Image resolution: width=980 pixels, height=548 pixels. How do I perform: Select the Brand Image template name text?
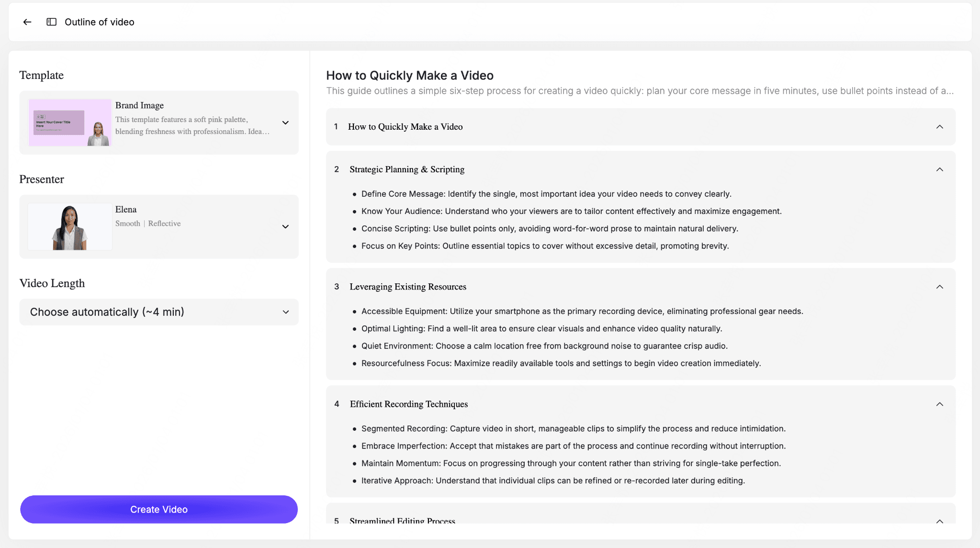click(139, 105)
